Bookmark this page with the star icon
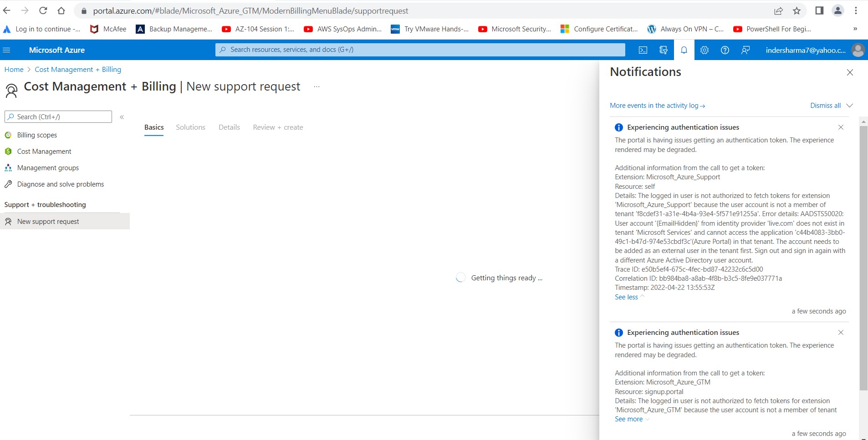 tap(797, 10)
